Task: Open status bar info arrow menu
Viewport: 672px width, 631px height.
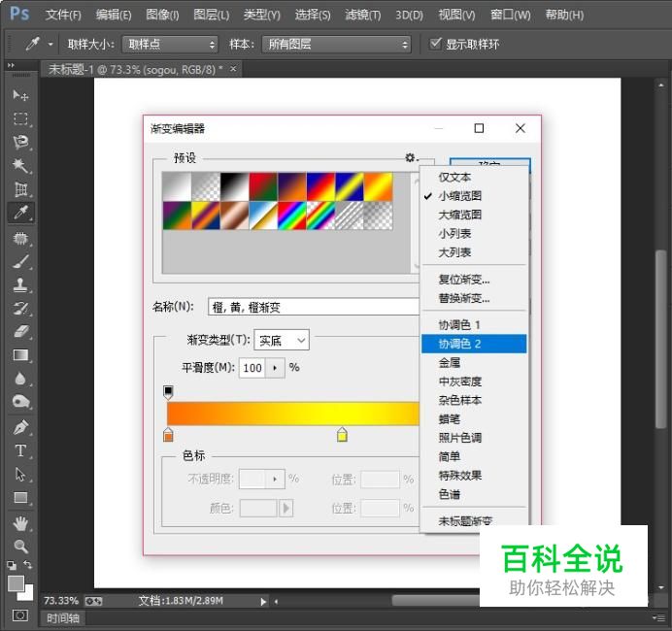Action: (x=263, y=602)
